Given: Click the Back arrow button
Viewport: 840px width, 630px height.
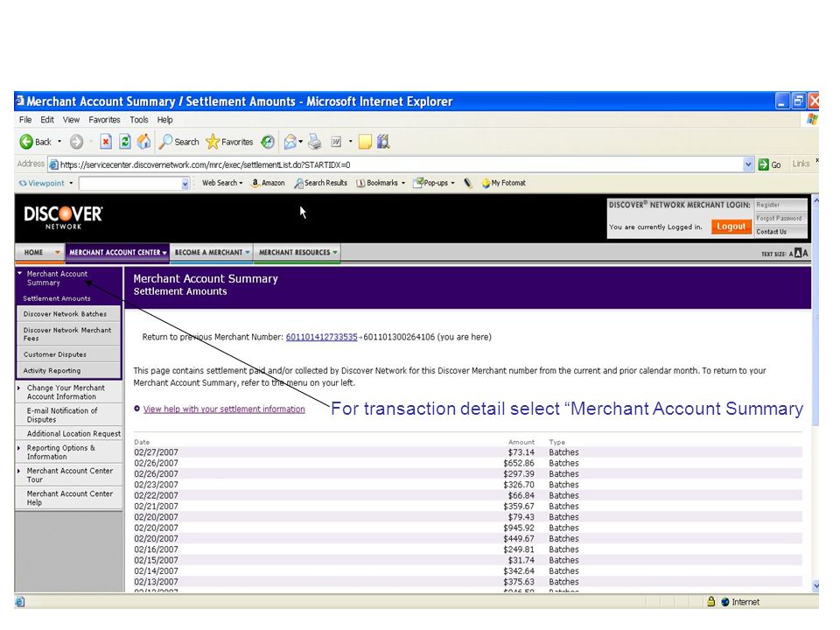Looking at the screenshot, I should (x=35, y=142).
